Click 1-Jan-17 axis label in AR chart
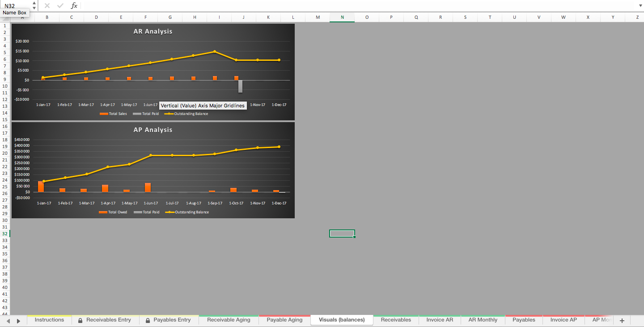Image resolution: width=644 pixels, height=327 pixels. 43,105
